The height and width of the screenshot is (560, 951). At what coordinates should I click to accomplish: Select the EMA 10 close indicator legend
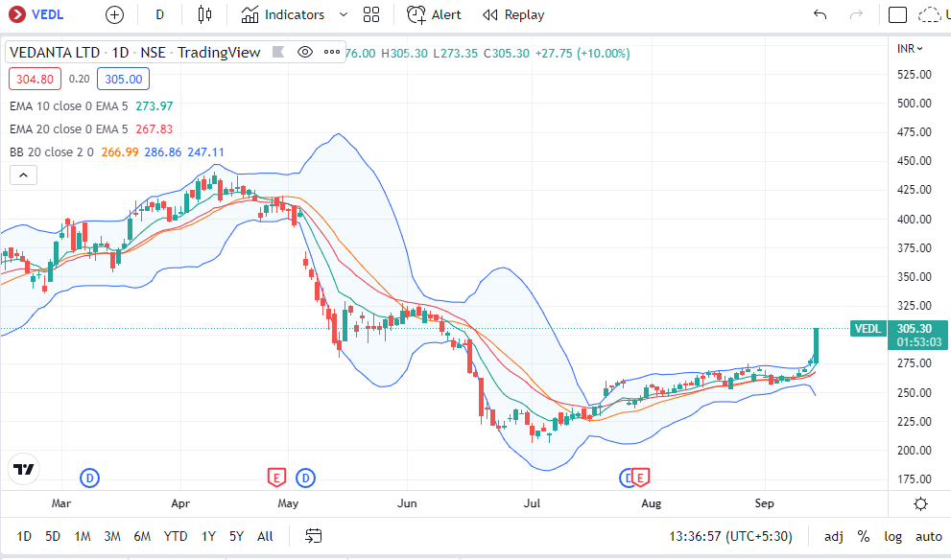[68, 106]
